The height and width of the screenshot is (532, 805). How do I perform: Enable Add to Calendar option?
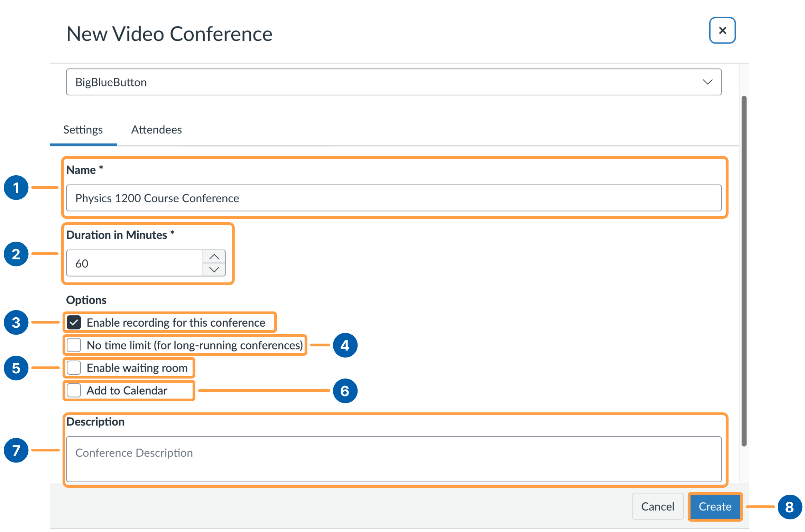pyautogui.click(x=74, y=390)
